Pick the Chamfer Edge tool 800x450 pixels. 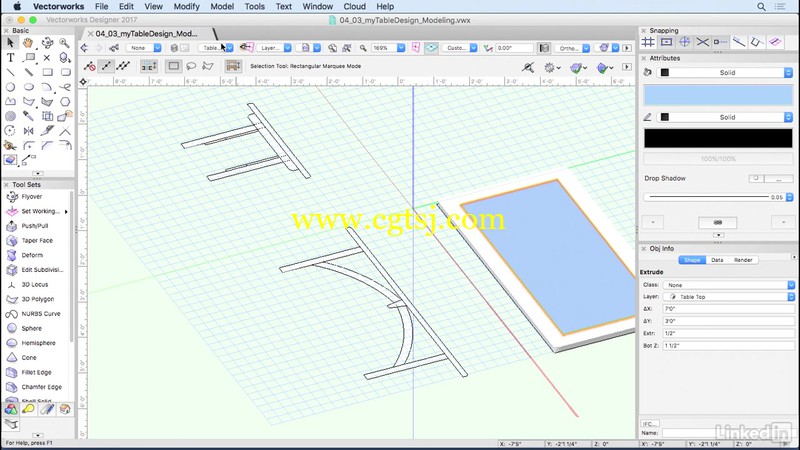click(41, 387)
